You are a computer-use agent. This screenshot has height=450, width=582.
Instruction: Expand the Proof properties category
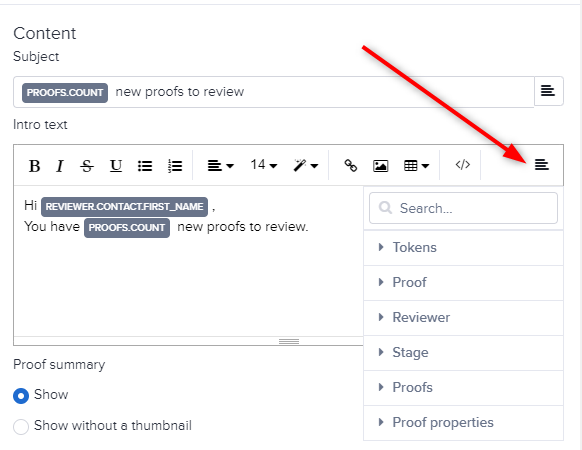pos(463,423)
